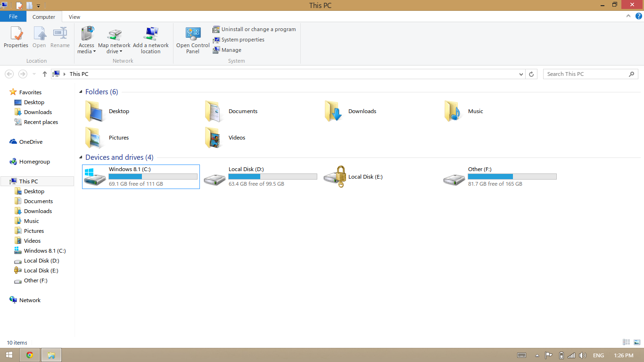
Task: Go up one level arrow
Action: pyautogui.click(x=45, y=74)
